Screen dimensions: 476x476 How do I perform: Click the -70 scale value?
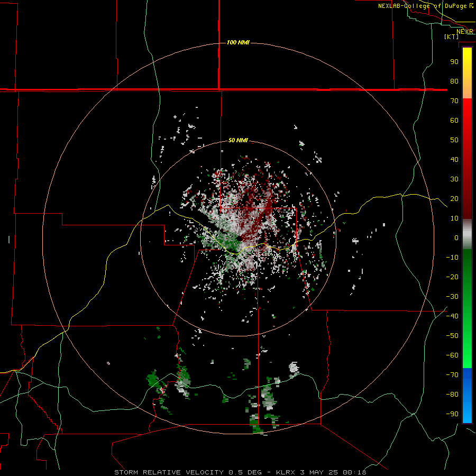(452, 375)
